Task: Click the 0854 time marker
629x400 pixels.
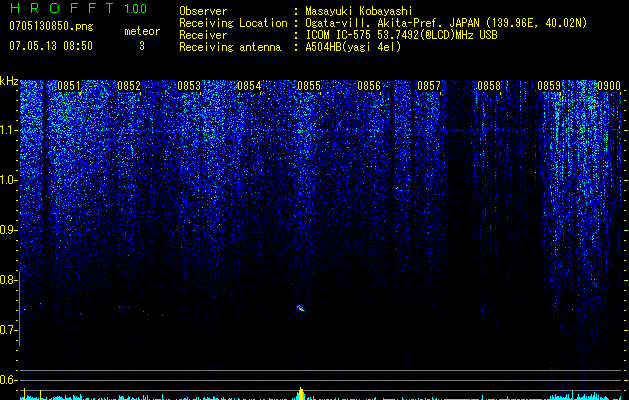Action: 249,86
